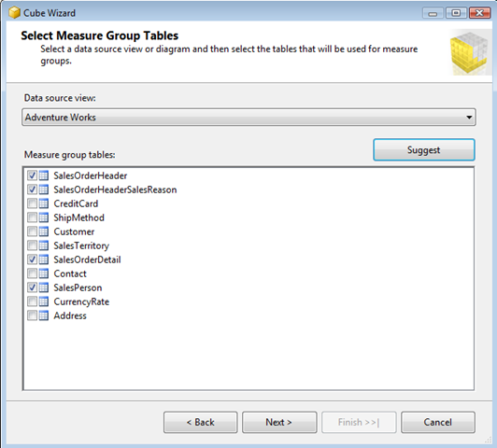This screenshot has height=448, width=497.
Task: Click the Suggest button
Action: tap(424, 149)
